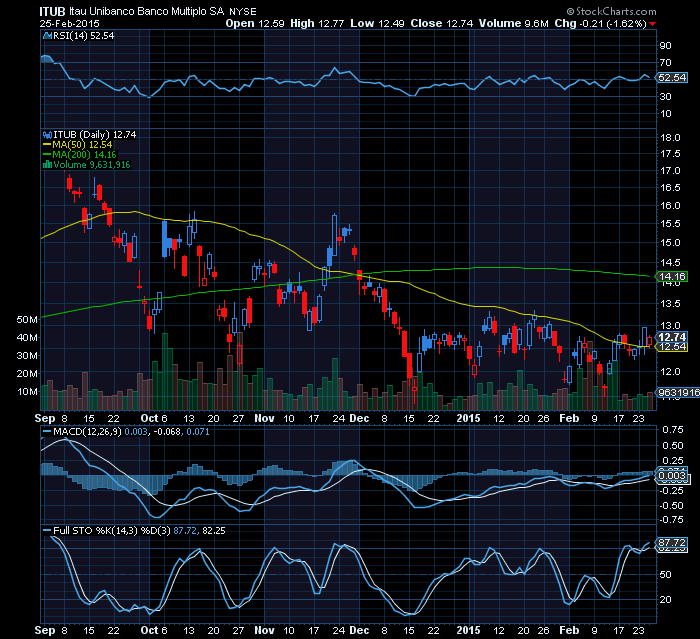The width and height of the screenshot is (700, 639).
Task: Click the 12.74 price axis tag
Action: 672,337
